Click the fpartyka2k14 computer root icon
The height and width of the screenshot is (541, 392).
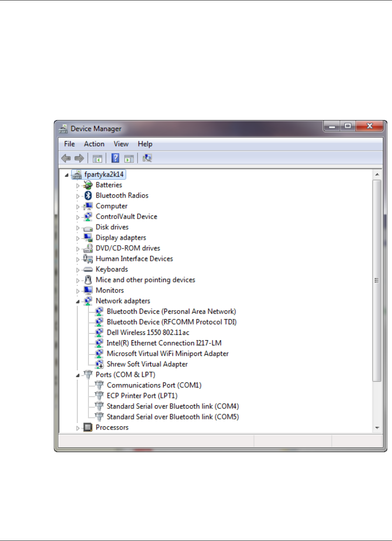coord(77,175)
